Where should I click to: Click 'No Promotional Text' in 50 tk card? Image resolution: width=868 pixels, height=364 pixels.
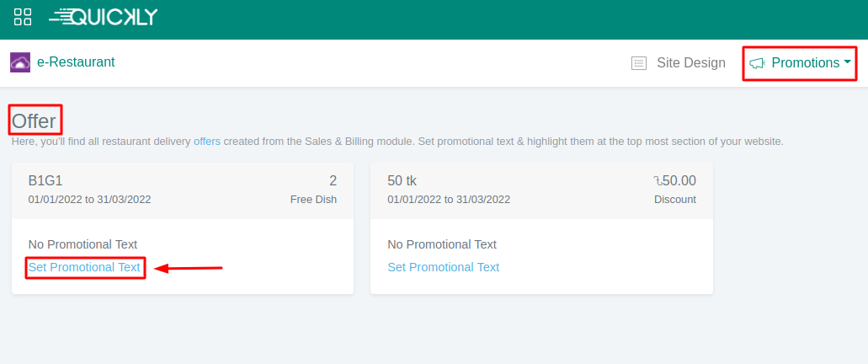pyautogui.click(x=442, y=244)
